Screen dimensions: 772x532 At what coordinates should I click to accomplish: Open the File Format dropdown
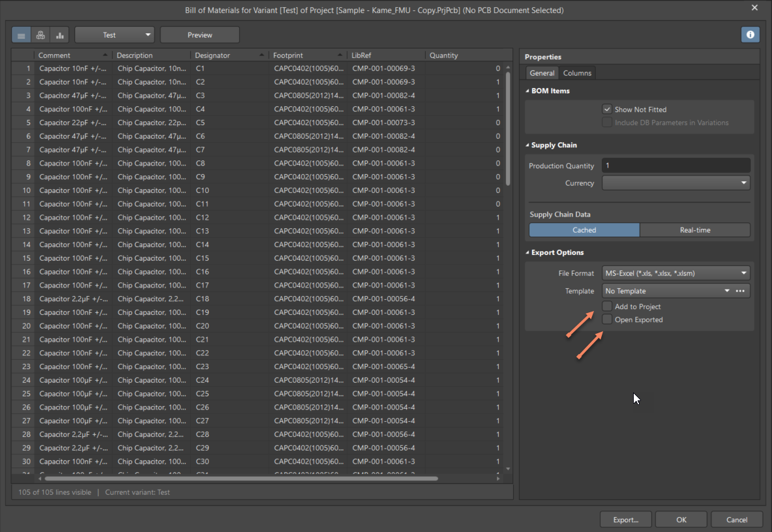pos(675,273)
